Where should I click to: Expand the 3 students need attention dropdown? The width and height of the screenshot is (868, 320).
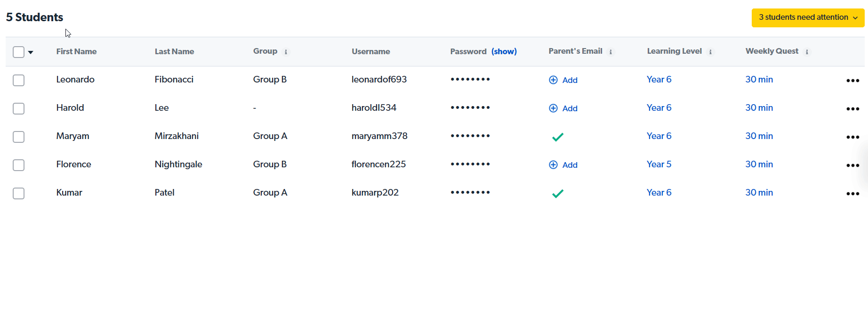[x=808, y=17]
